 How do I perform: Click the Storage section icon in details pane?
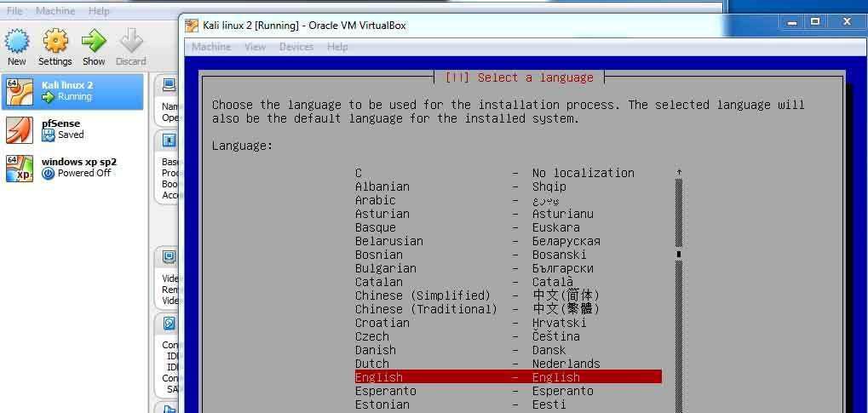pyautogui.click(x=169, y=324)
